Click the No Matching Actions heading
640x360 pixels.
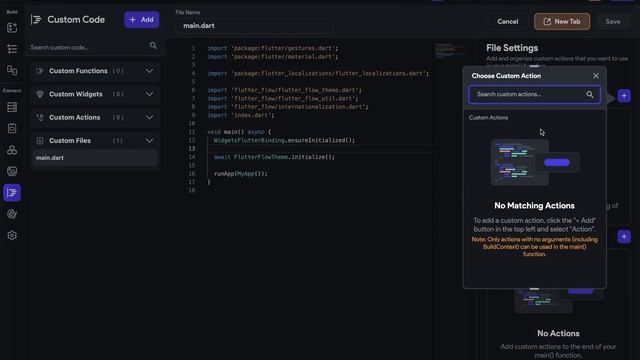534,206
